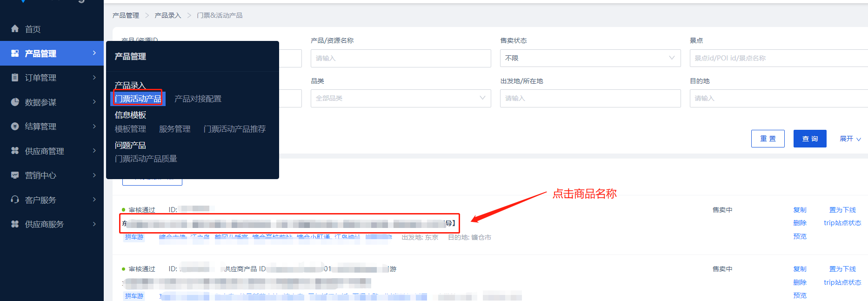Expand more filters with 展开
The image size is (868, 301).
[x=850, y=139]
